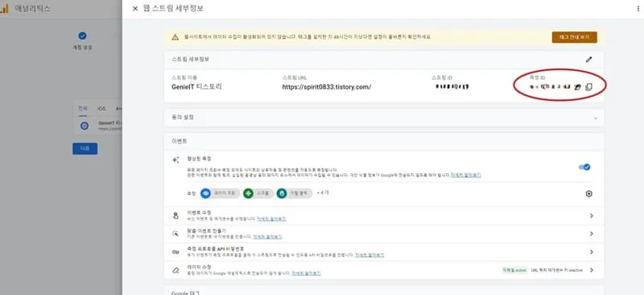
Task: Toggle the enhanced measurement switch
Action: tap(584, 167)
